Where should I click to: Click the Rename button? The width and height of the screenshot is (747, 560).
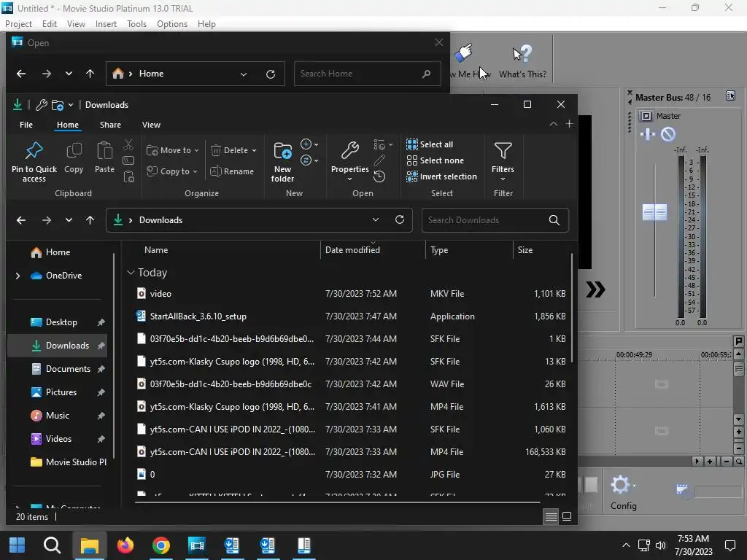pyautogui.click(x=232, y=171)
